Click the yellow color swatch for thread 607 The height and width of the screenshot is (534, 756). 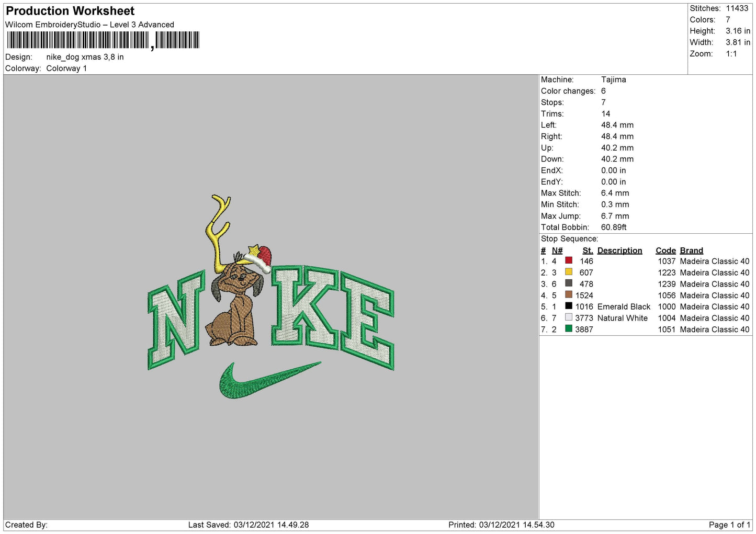point(569,272)
